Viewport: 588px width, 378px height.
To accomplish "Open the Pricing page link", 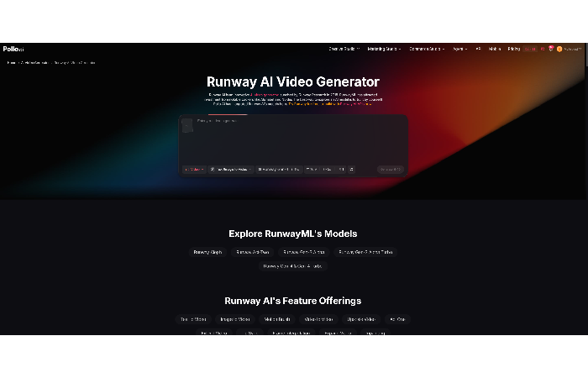I will click(x=514, y=49).
